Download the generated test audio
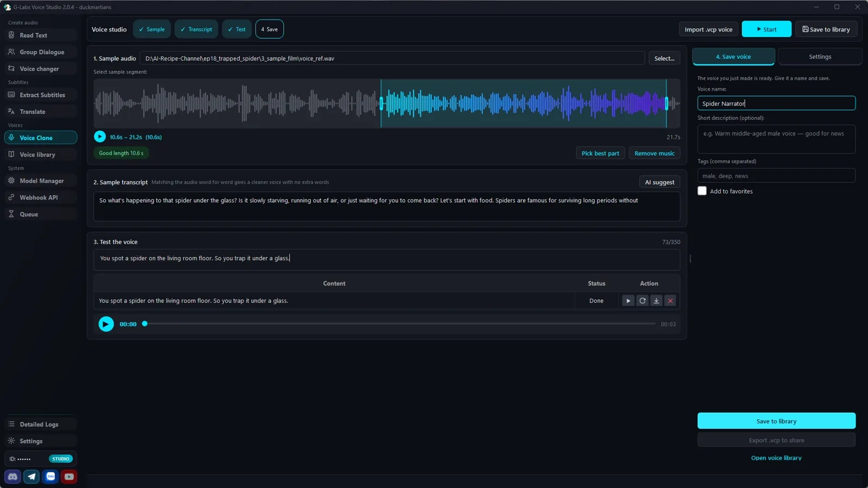 [x=656, y=301]
